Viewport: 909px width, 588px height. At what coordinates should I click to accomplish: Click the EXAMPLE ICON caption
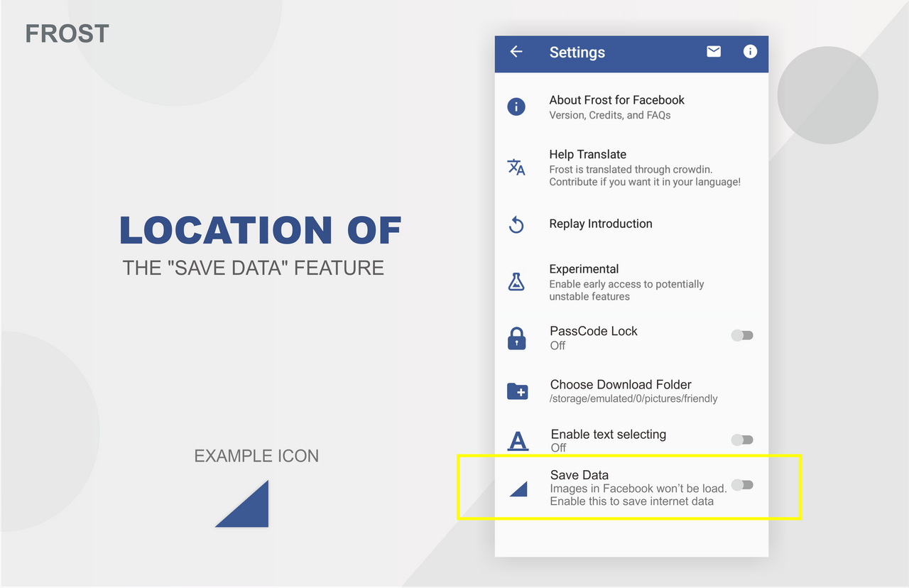tap(256, 456)
